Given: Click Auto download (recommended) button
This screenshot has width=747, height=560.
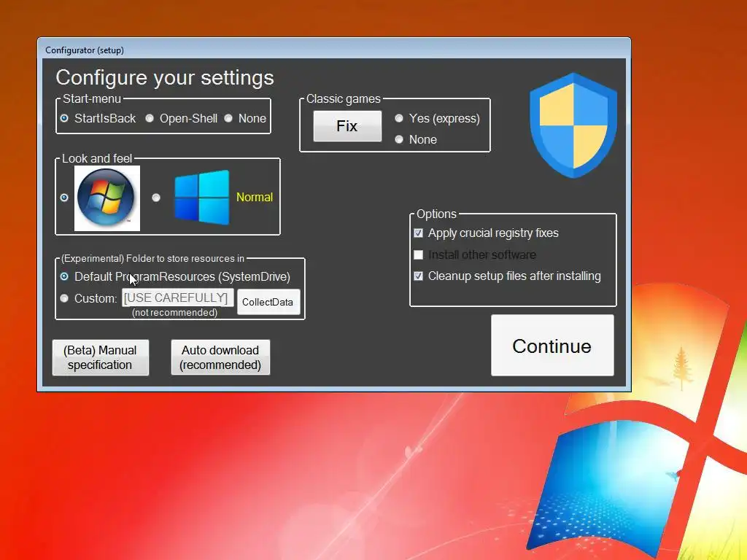Looking at the screenshot, I should point(220,357).
